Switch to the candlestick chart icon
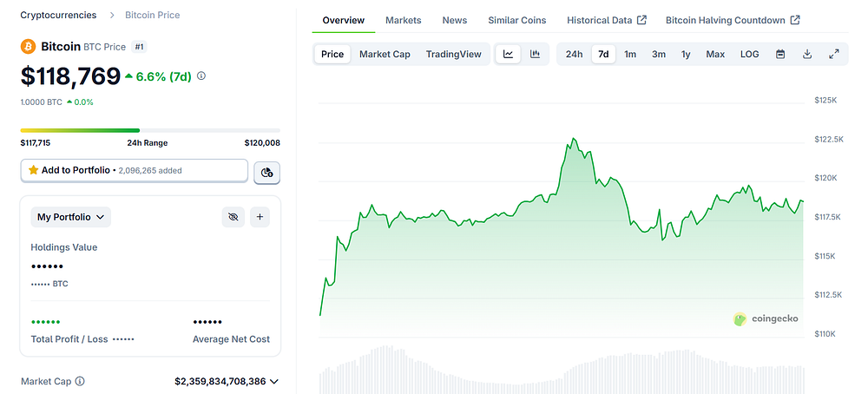This screenshot has height=394, width=868. tap(535, 54)
